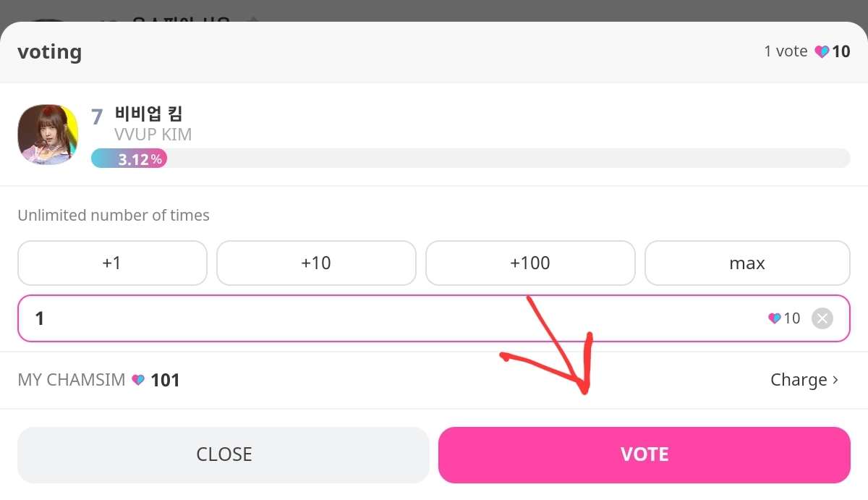This screenshot has width=868, height=500.
Task: Select the candidate name 비비업 킴
Action: tap(149, 114)
